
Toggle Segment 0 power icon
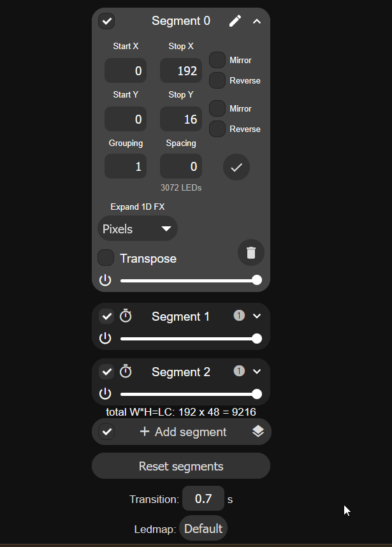point(105,280)
